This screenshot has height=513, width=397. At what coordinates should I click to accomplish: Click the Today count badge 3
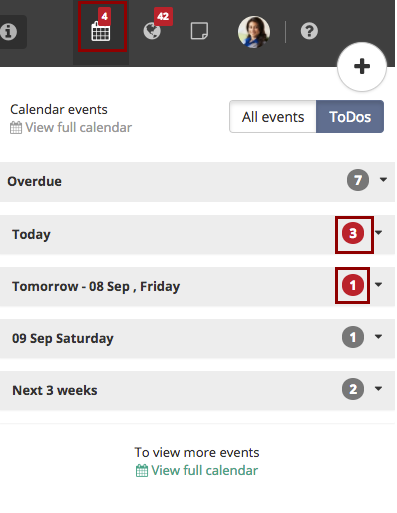click(353, 233)
